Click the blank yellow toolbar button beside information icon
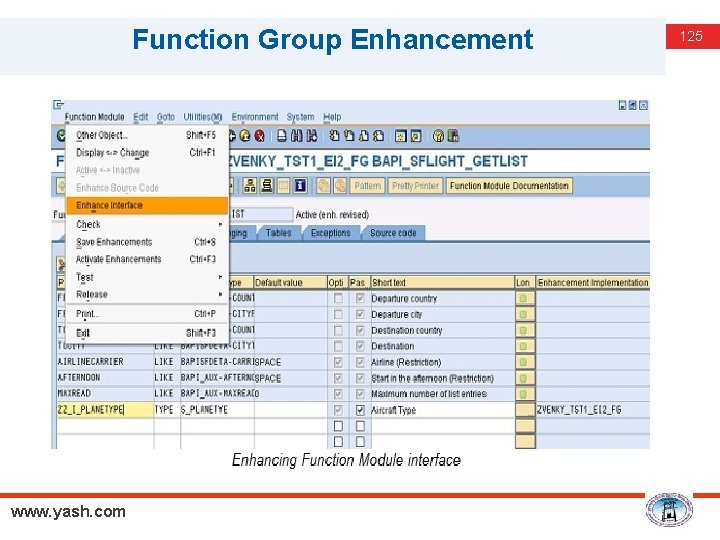 284,186
